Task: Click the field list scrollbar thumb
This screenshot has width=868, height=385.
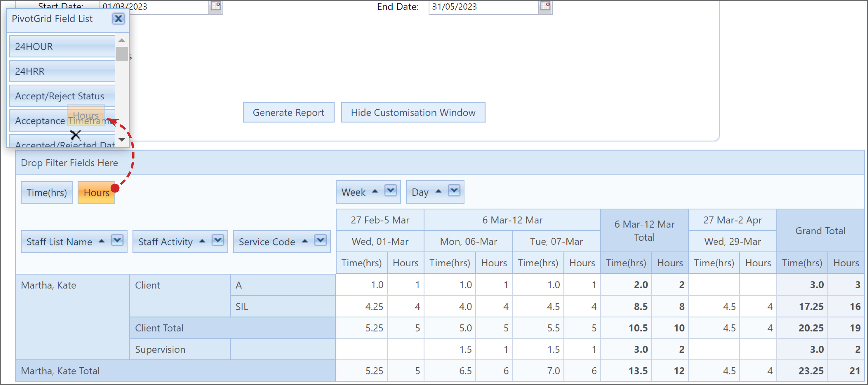Action: (x=122, y=54)
